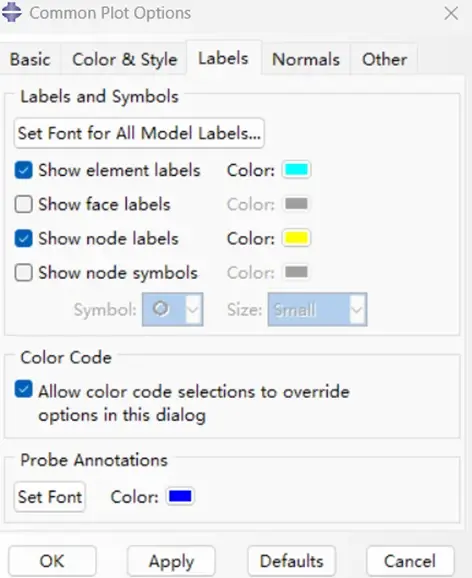Open the Normals tab
The height and width of the screenshot is (578, 472).
pos(306,59)
